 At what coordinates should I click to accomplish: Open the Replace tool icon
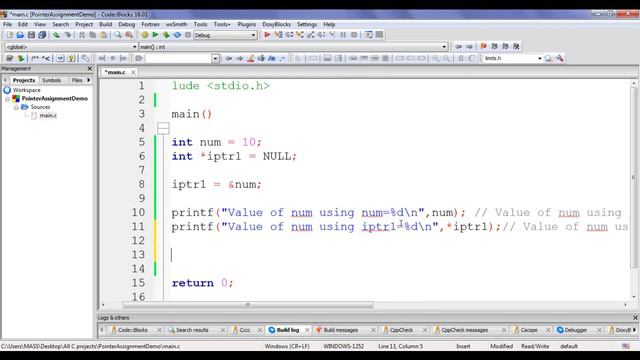[129, 35]
